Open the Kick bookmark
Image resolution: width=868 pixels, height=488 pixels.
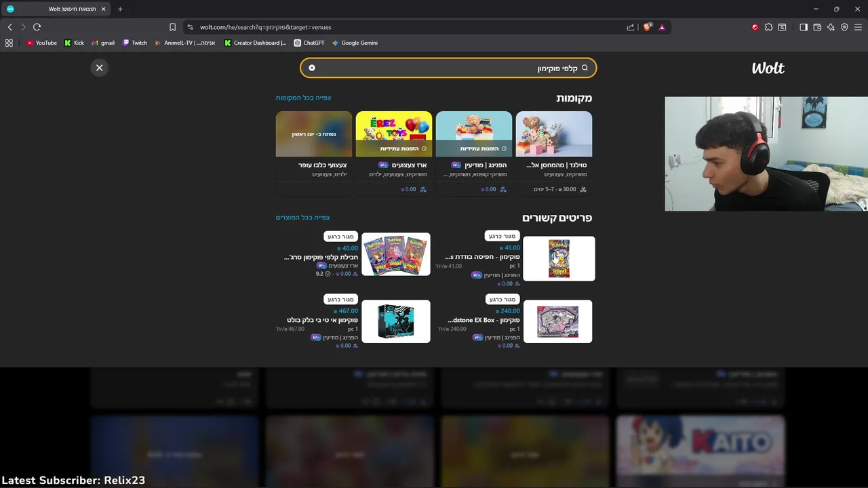74,43
